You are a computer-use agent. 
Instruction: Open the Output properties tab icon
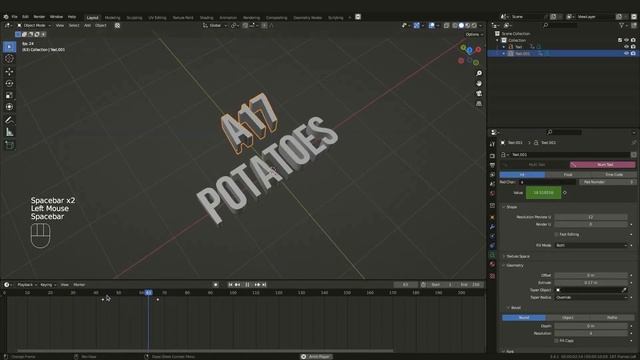pyautogui.click(x=492, y=165)
